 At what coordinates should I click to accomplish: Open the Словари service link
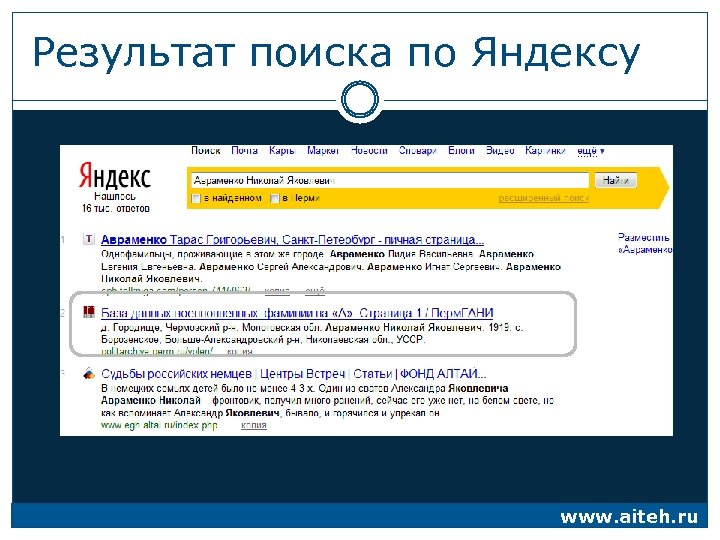tap(417, 151)
